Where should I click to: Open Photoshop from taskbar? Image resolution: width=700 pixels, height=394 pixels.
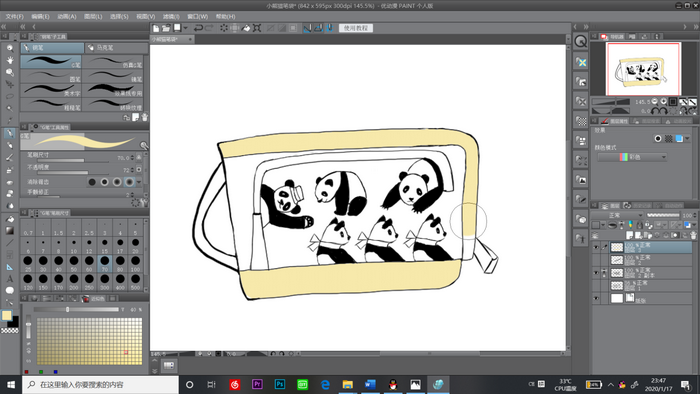click(280, 384)
